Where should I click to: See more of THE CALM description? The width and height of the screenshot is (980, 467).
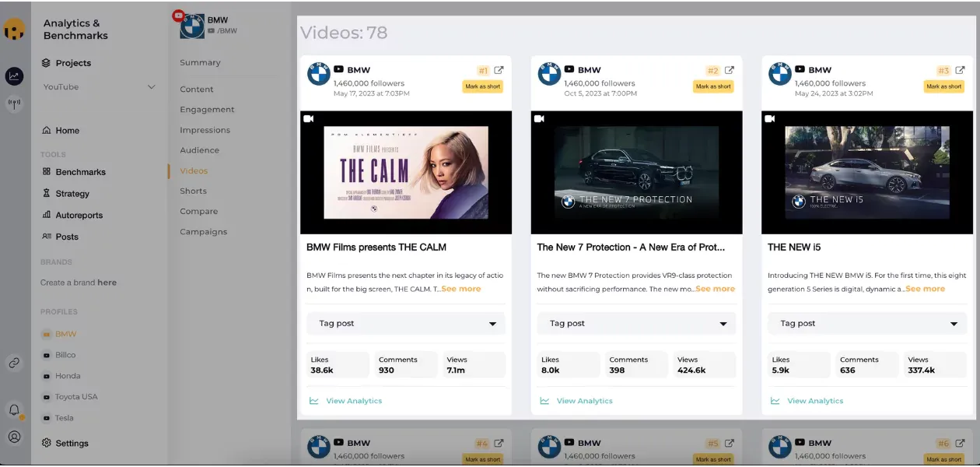coord(461,289)
